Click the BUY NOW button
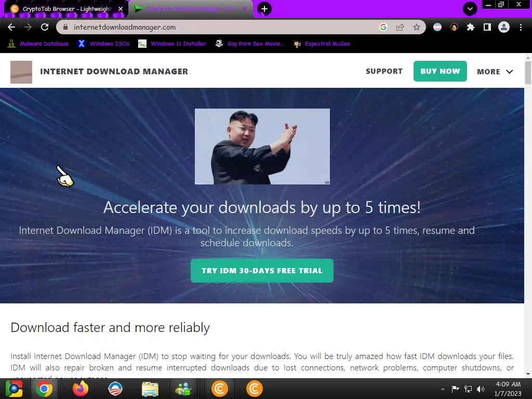Image resolution: width=532 pixels, height=399 pixels. (440, 71)
